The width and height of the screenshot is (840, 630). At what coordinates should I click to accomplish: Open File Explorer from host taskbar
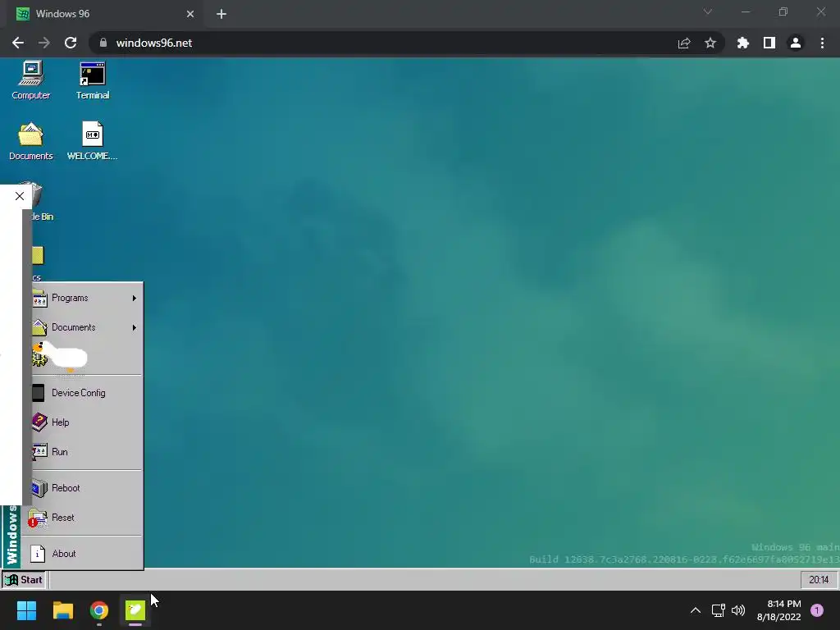(x=62, y=610)
